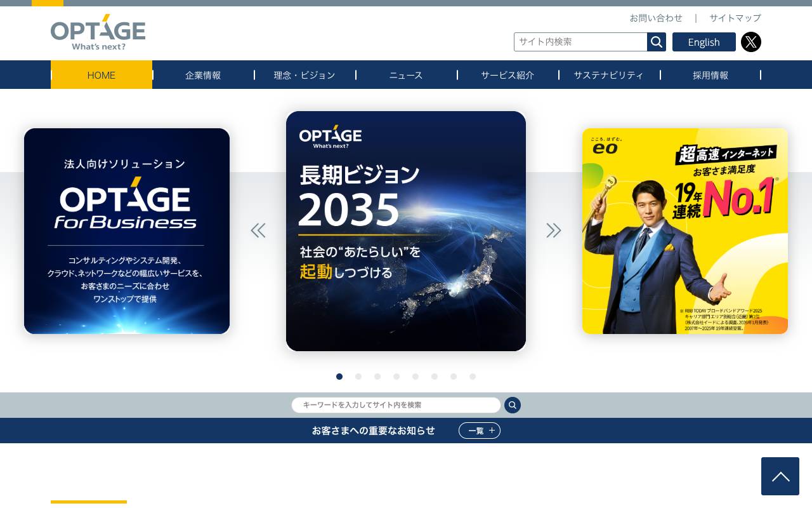Select the first carousel pagination dot

(339, 377)
